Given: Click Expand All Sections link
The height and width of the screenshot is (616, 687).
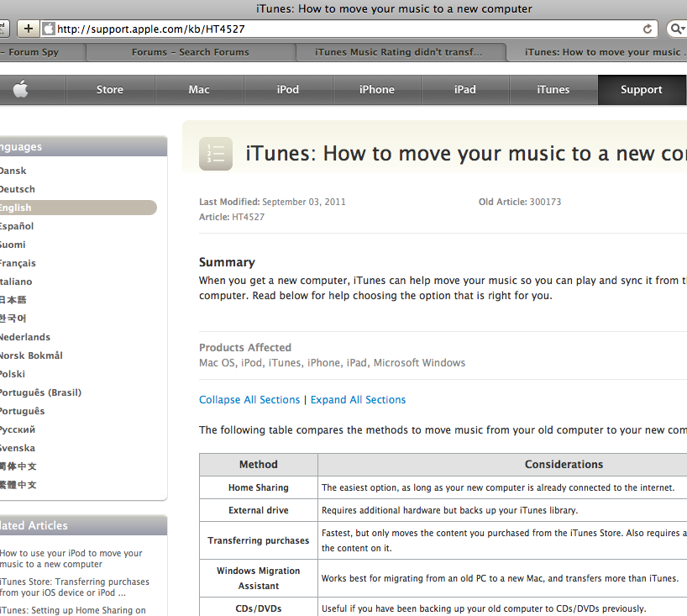Looking at the screenshot, I should 358,400.
